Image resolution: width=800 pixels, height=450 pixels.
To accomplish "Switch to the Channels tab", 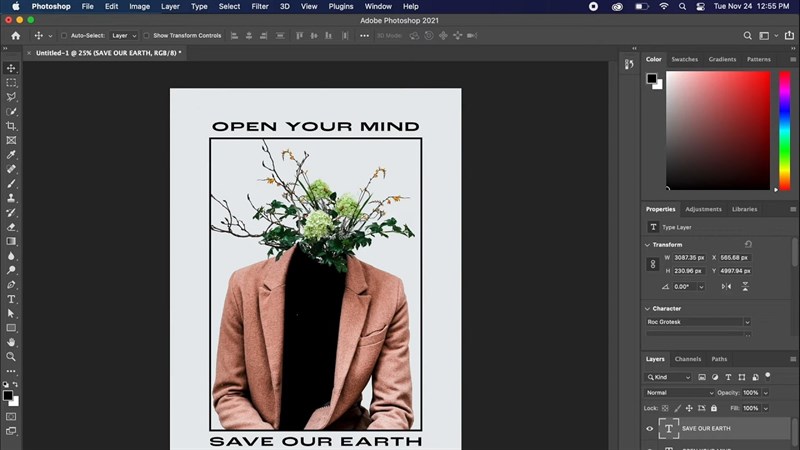I will coord(687,359).
